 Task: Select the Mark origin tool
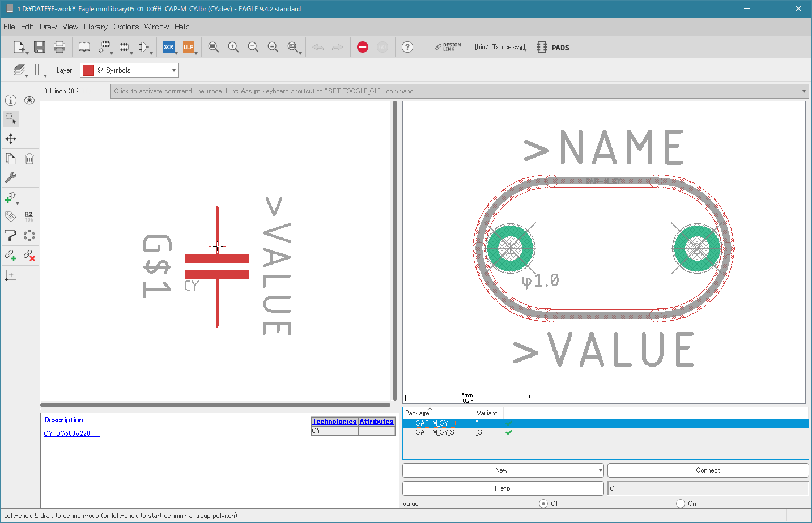tap(11, 275)
